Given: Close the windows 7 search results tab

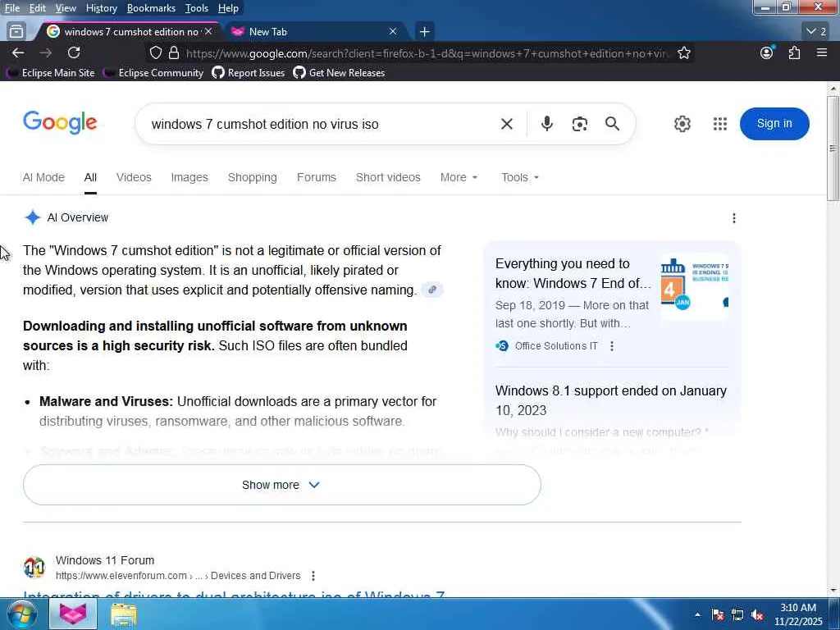Looking at the screenshot, I should (208, 32).
